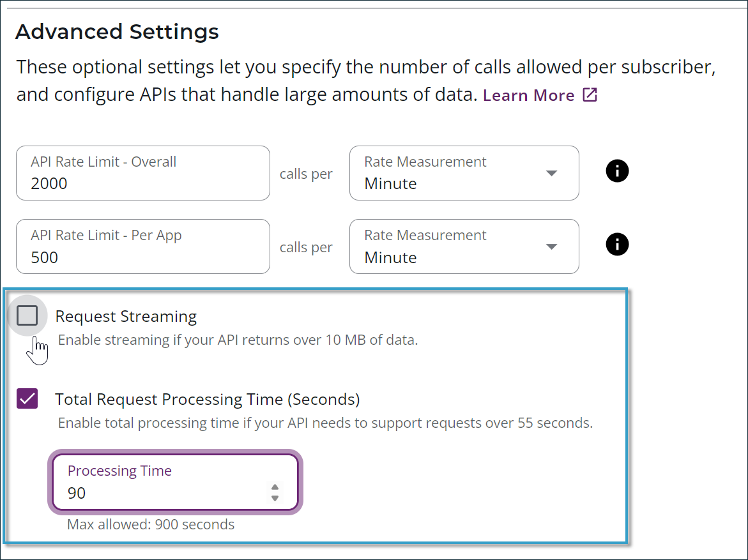This screenshot has height=560, width=748.
Task: Focus the API Rate Limit - Per App field
Action: click(142, 246)
